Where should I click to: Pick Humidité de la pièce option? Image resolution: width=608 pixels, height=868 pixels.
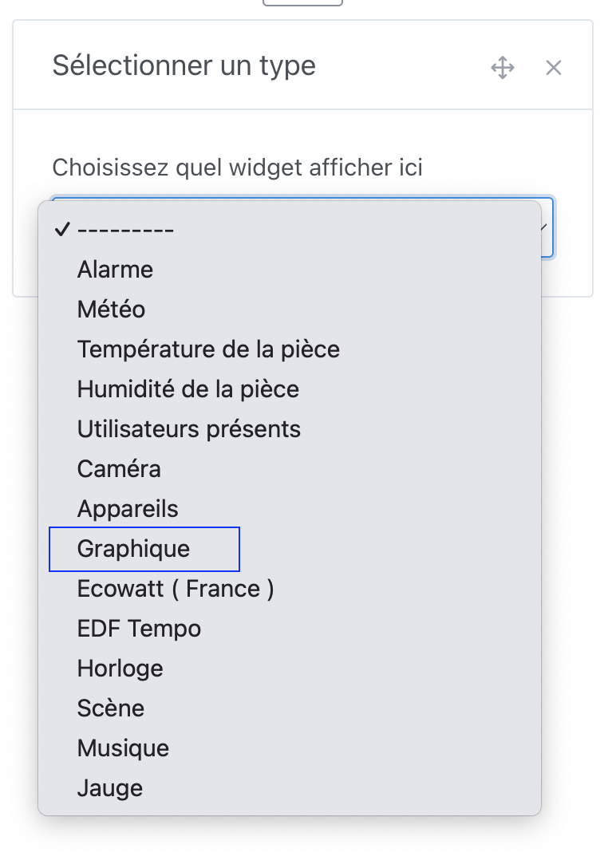(188, 389)
